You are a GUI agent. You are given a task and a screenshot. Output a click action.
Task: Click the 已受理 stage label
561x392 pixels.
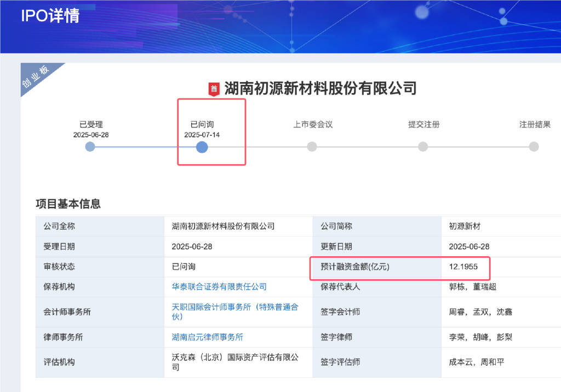coord(91,124)
